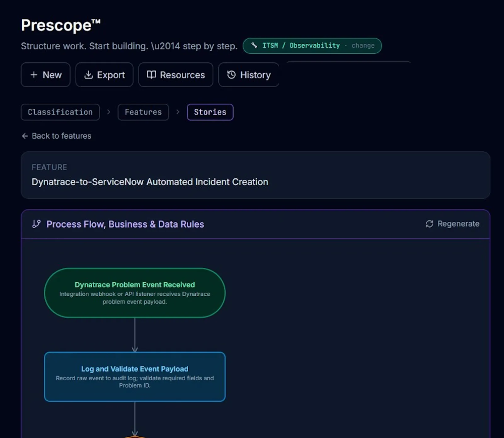Click the wrench icon in the ITSM badge
Screen dimensions: 504x438
254,45
